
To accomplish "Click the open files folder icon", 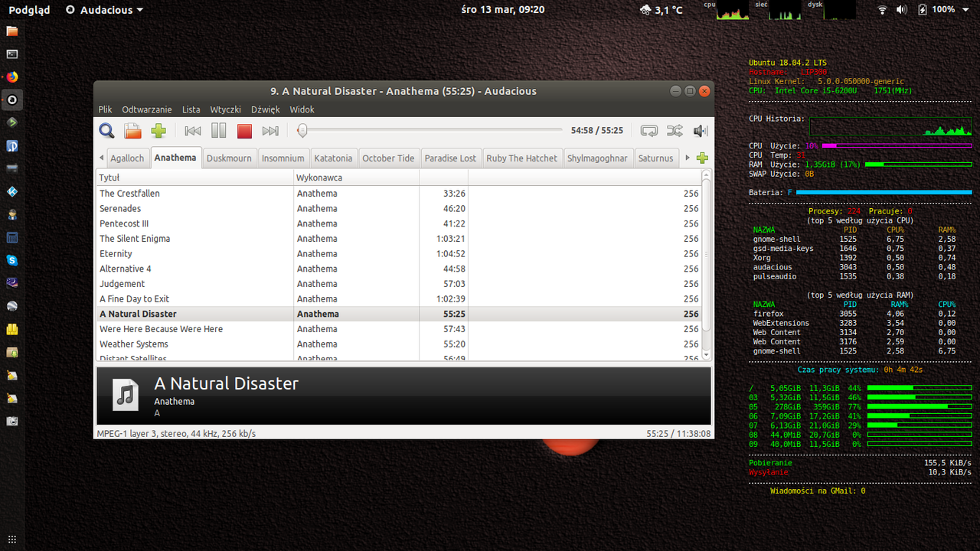I will (132, 131).
